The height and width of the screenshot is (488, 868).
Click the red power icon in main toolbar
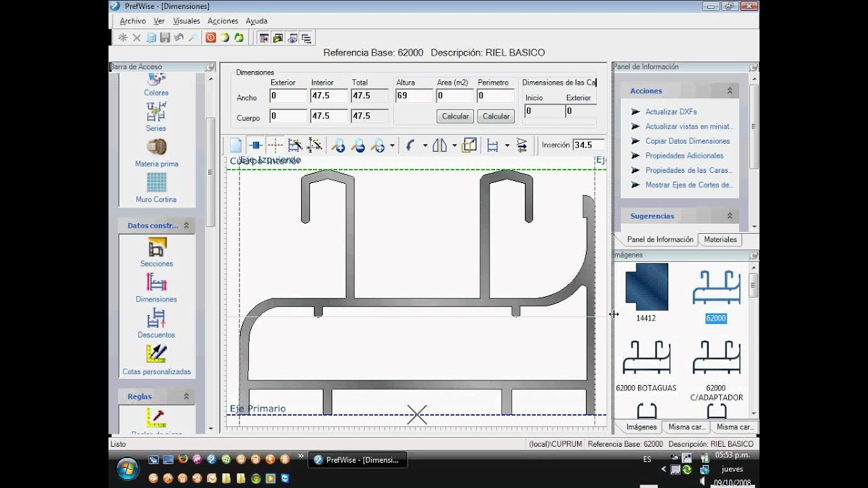coord(211,38)
